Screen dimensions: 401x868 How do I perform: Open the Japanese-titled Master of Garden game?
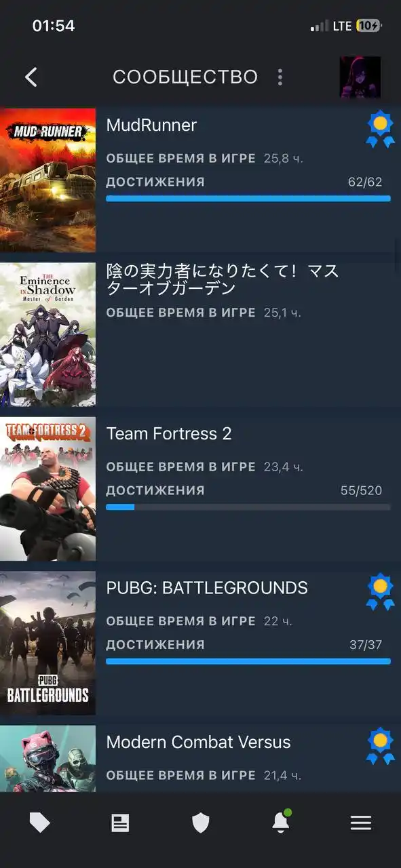pos(223,279)
